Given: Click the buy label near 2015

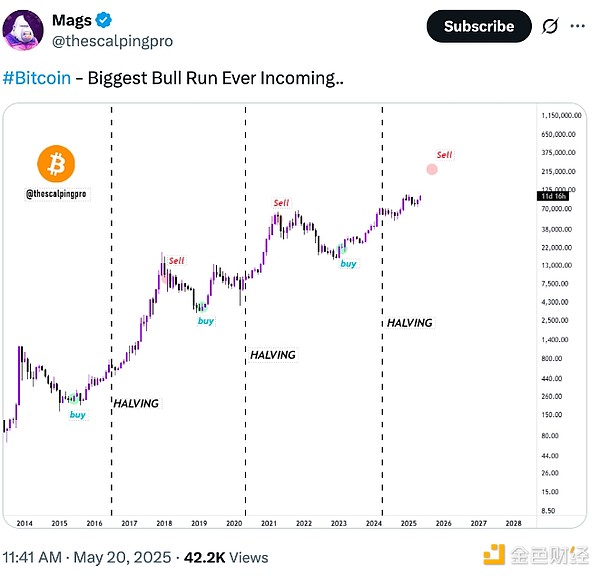Looking at the screenshot, I should click(77, 414).
